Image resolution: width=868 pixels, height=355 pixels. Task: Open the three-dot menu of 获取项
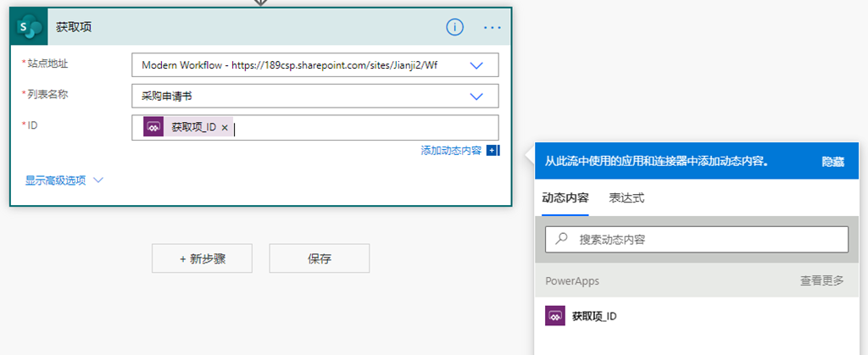492,27
